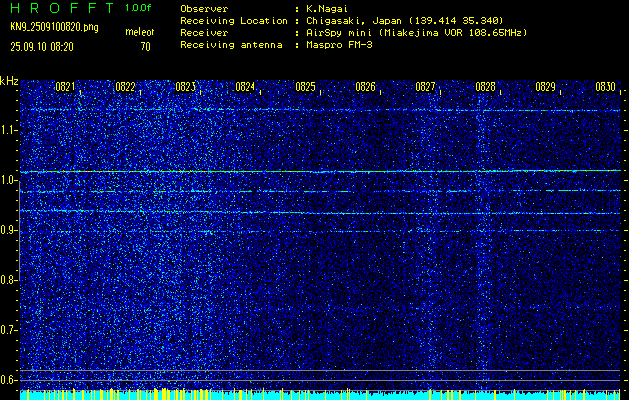Click the 0824 time marker

point(245,87)
